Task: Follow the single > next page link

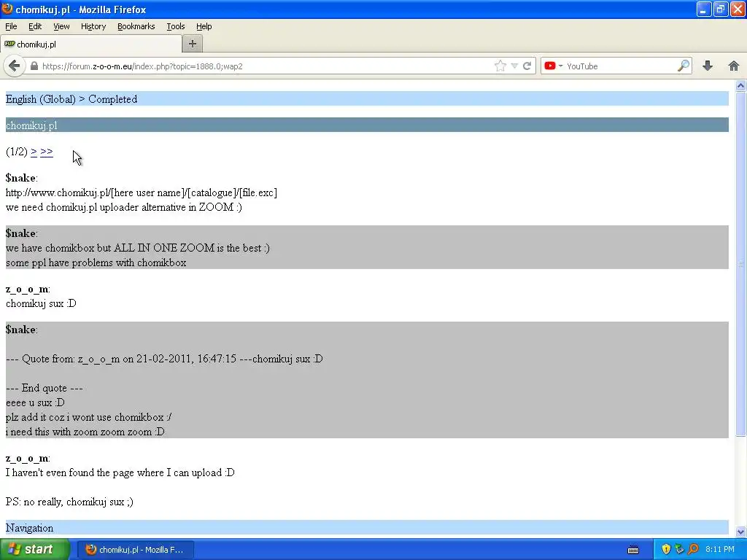Action: point(34,152)
